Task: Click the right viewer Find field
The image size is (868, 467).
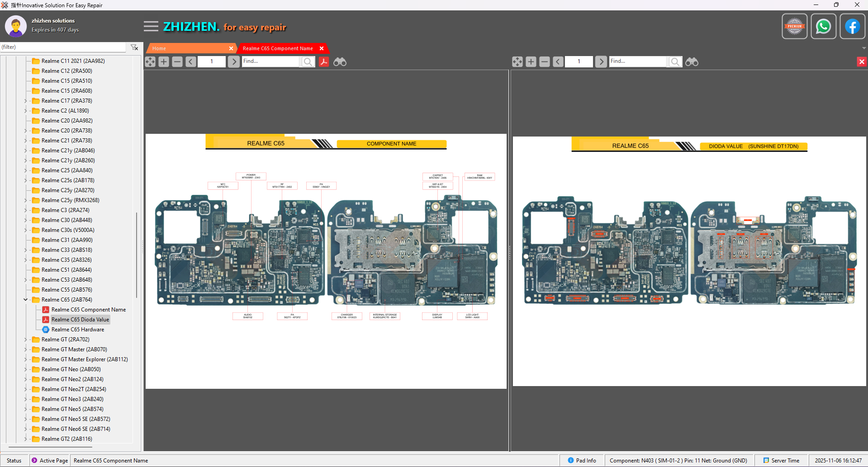Action: pos(638,61)
